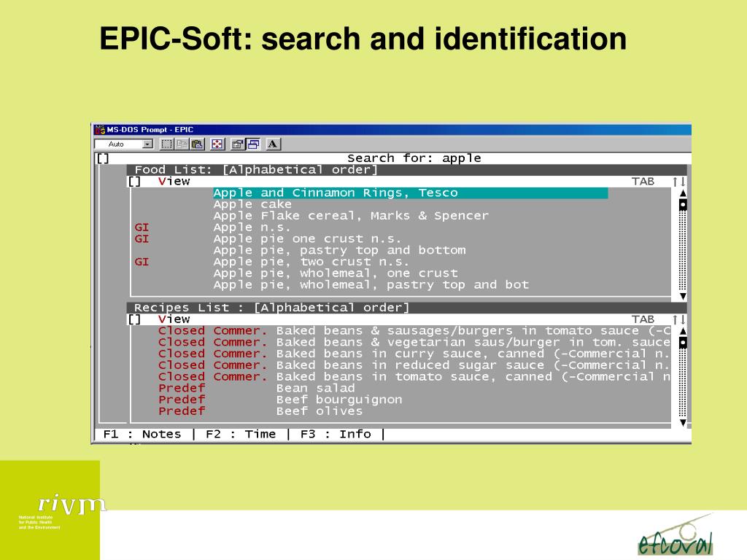This screenshot has height=560, width=747.
Task: Select the 'Beef bourguignon' recipe
Action: tap(339, 400)
